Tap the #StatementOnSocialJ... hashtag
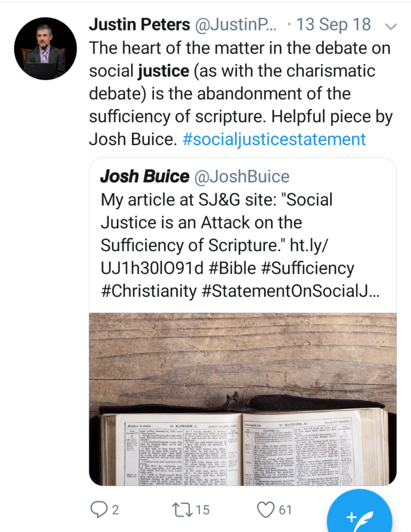This screenshot has width=411, height=532. tap(290, 291)
